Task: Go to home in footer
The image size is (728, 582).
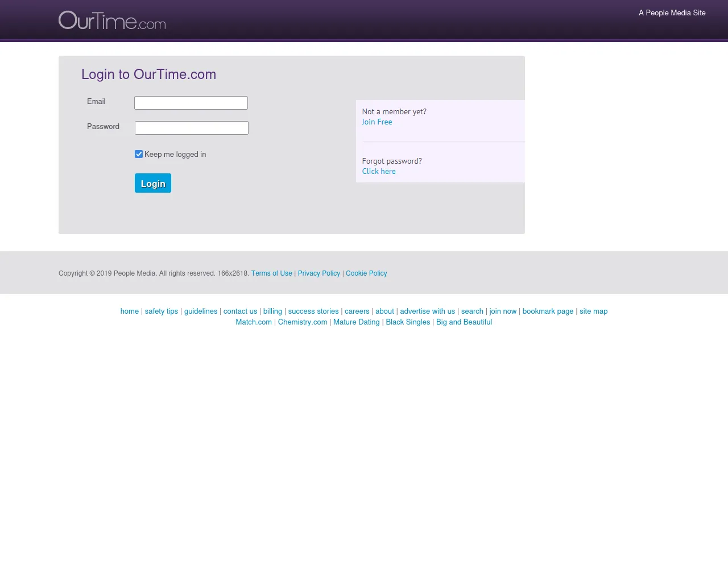Action: pos(130,311)
